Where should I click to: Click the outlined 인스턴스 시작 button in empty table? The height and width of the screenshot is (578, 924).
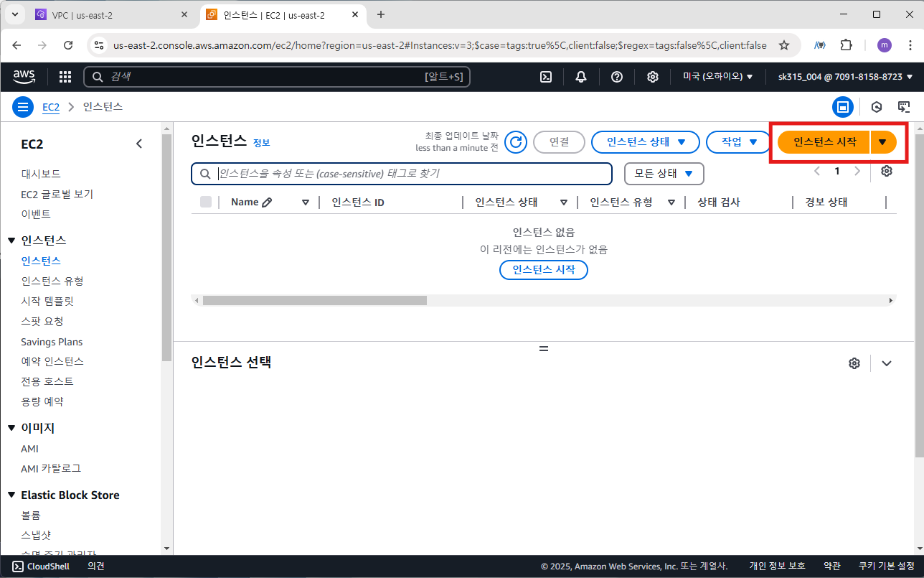coord(544,270)
